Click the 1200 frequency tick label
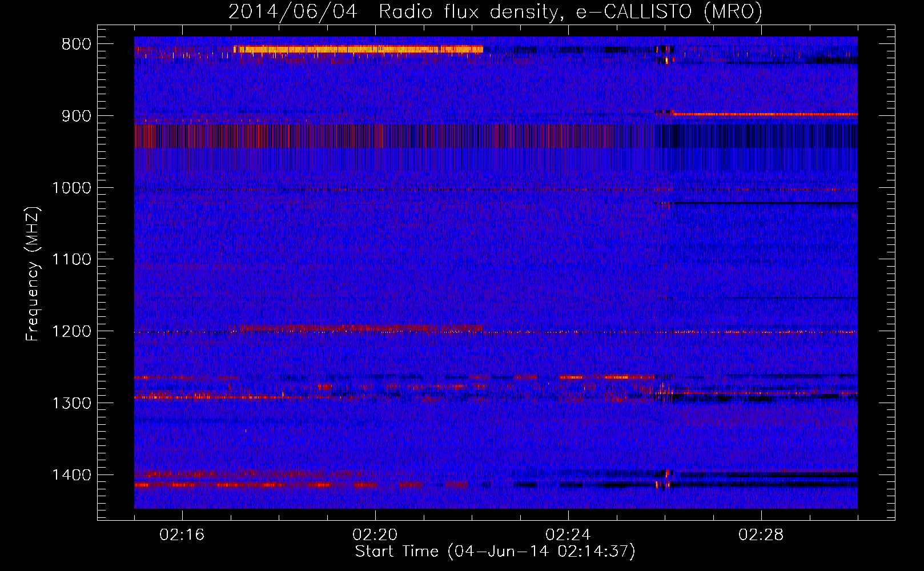The height and width of the screenshot is (571, 924). (x=71, y=332)
